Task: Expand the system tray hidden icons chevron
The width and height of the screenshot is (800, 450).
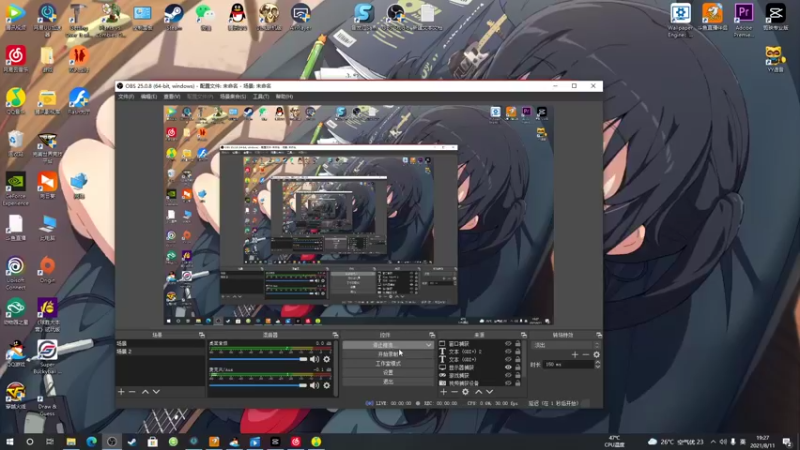Action: (713, 442)
